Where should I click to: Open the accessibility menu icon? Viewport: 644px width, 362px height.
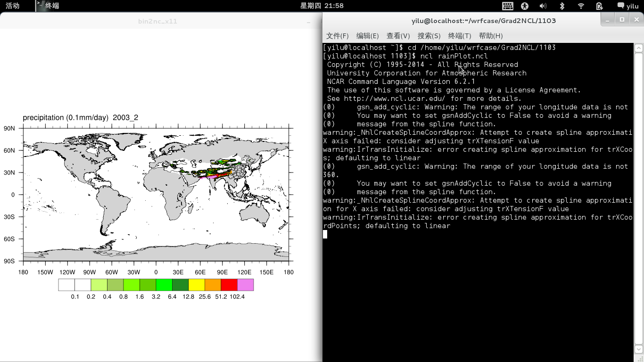coord(525,6)
